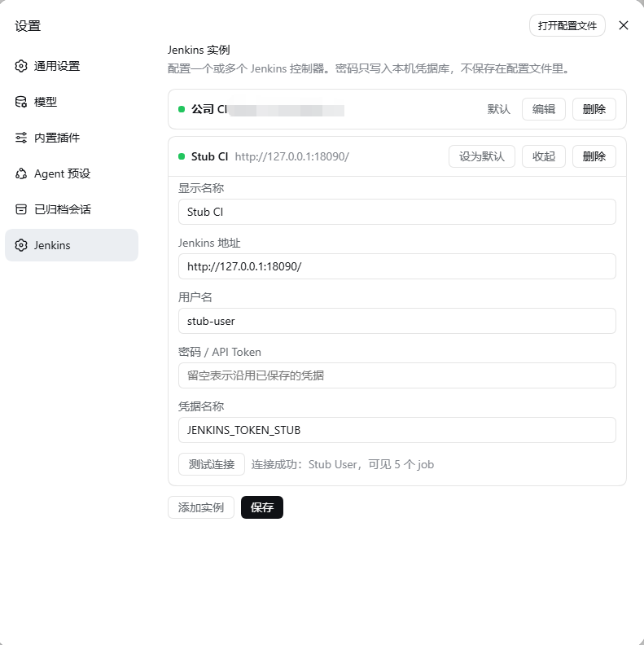Open Agent 预设 settings section
The height and width of the screenshot is (645, 644).
pyautogui.click(x=72, y=173)
